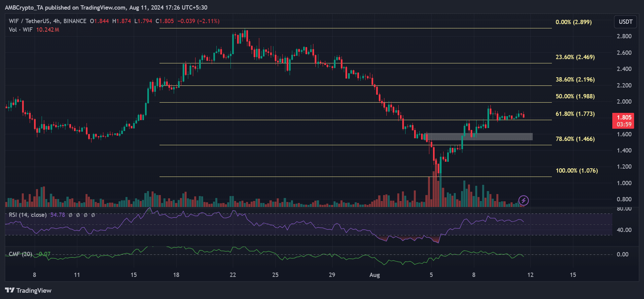644x299 pixels.
Task: Select the yellow 50.00% (1.988) Fibonacci line label
Action: [x=575, y=96]
